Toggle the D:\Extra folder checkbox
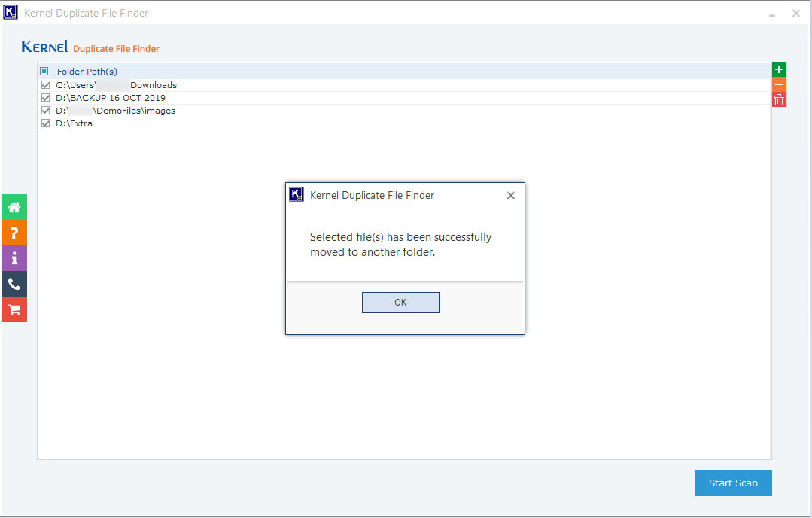 pos(45,123)
